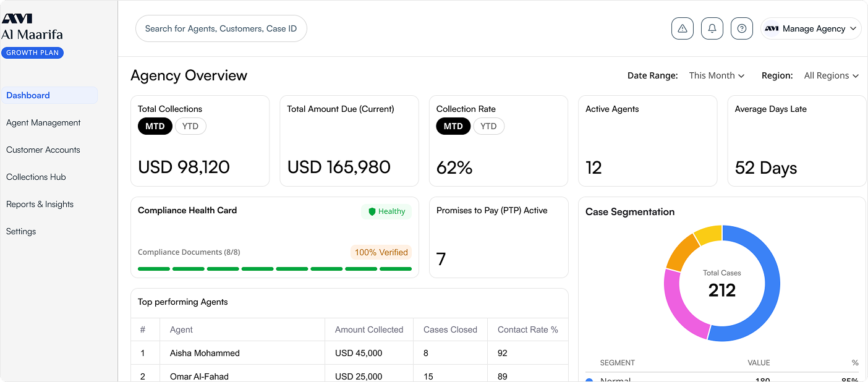
Task: Switch Total Collections to YTD view
Action: (x=190, y=126)
